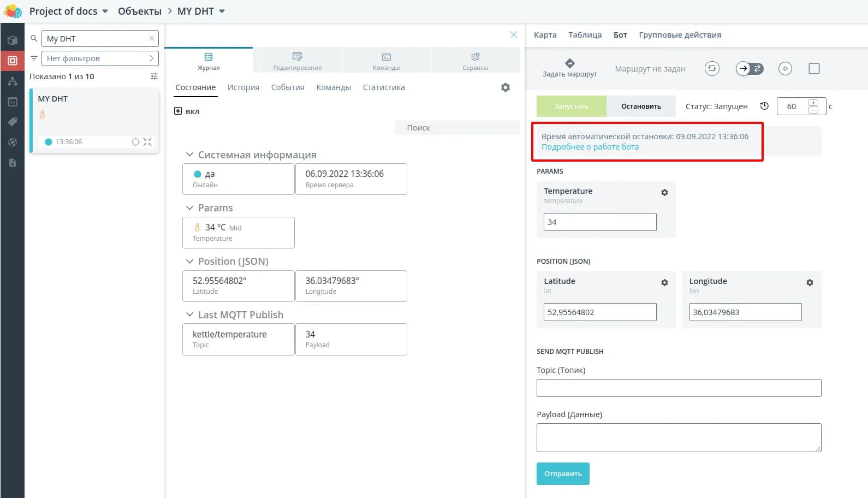Click the Задать маршрут route icon
868x498 pixels.
[x=569, y=63]
